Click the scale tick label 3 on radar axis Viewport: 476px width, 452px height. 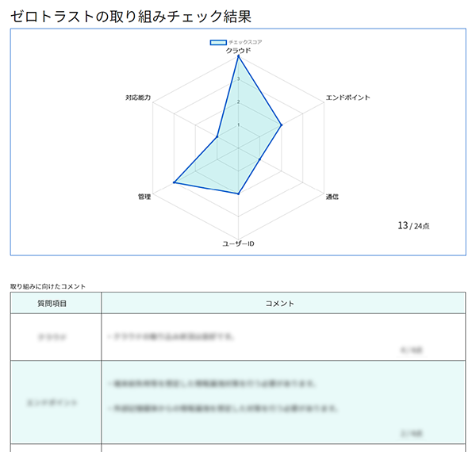tap(238, 79)
